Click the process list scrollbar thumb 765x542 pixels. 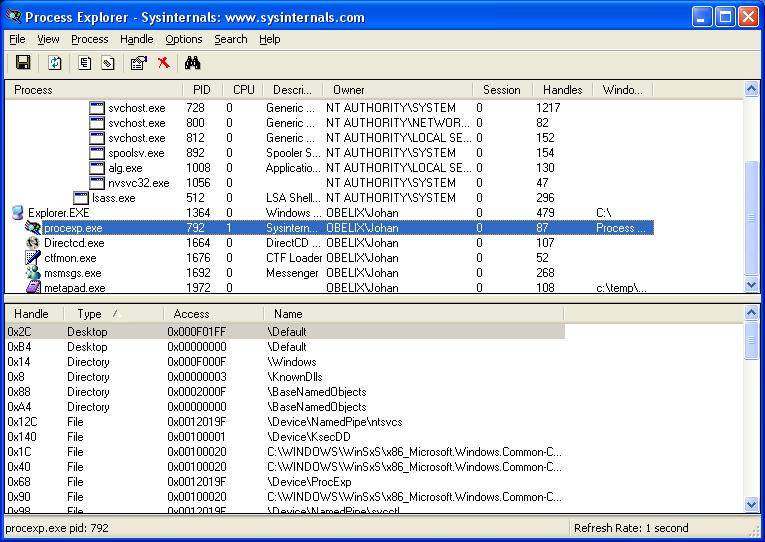click(751, 218)
